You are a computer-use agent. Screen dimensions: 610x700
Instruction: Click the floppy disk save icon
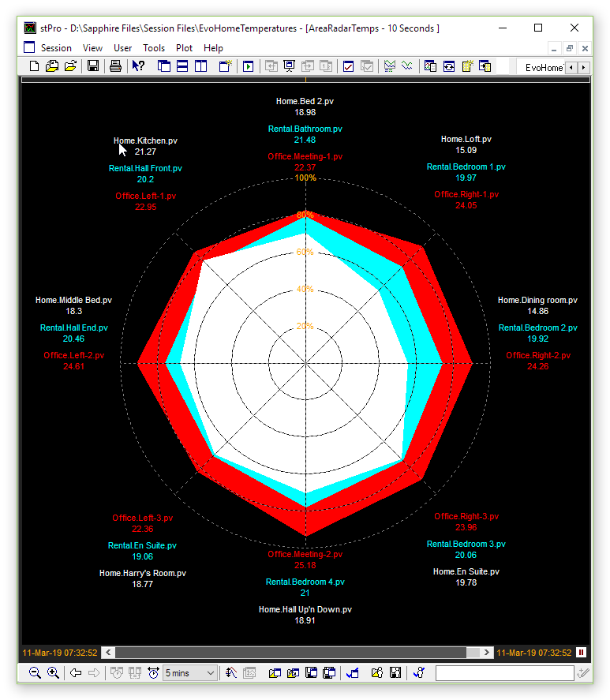coord(93,66)
